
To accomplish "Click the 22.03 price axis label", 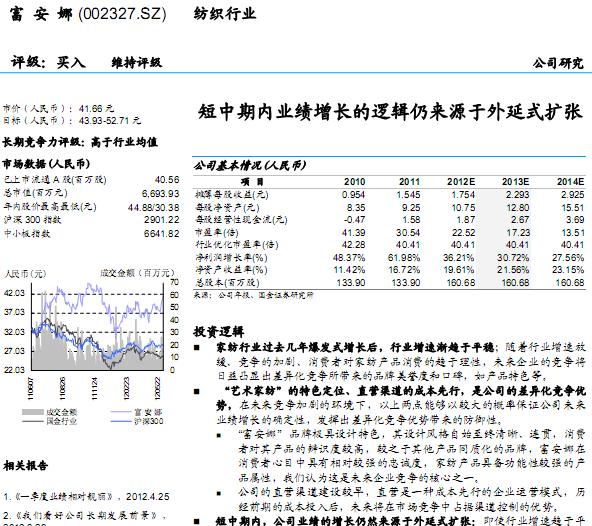I will [x=14, y=370].
